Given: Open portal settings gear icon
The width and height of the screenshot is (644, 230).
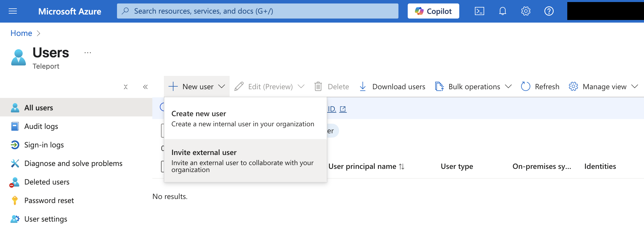Looking at the screenshot, I should [x=526, y=11].
